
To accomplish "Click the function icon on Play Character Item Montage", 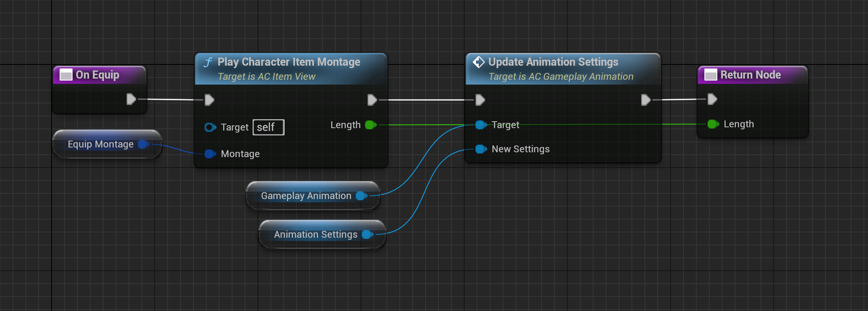I will [208, 62].
